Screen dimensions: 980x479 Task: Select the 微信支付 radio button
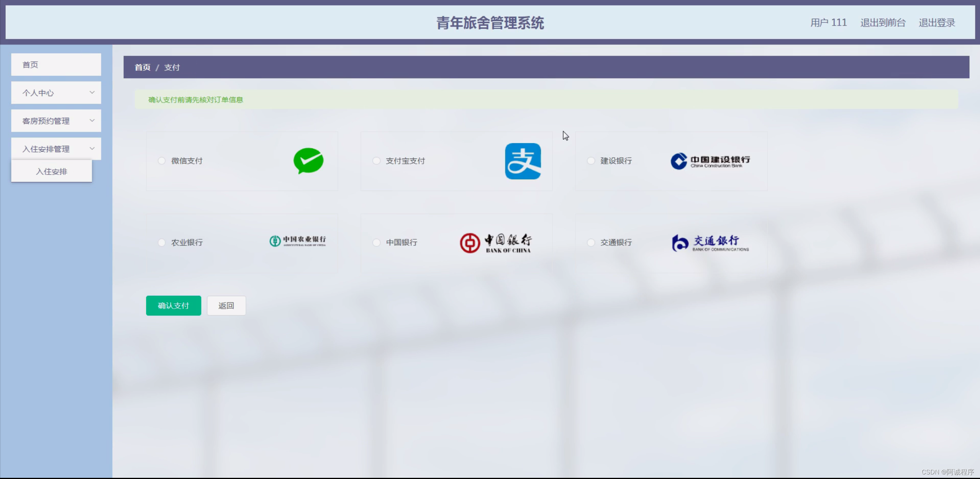(162, 161)
